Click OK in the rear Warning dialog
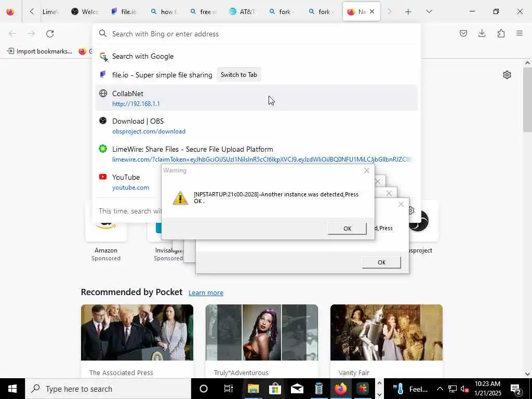Viewport: 532px width, 399px height. point(382,262)
